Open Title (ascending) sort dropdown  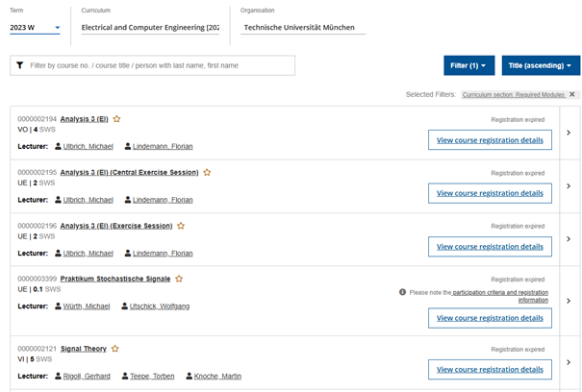coord(542,65)
